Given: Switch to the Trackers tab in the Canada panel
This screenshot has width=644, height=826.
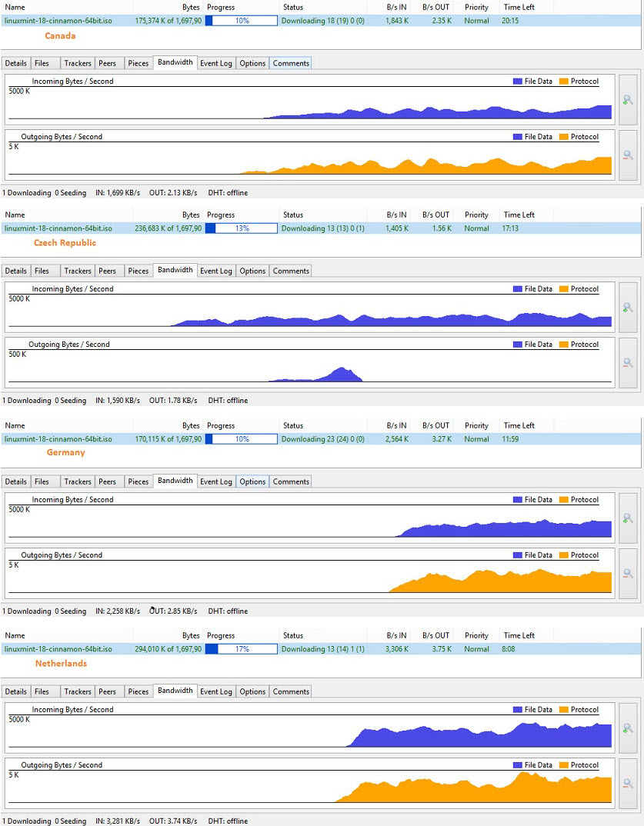Looking at the screenshot, I should pyautogui.click(x=78, y=63).
